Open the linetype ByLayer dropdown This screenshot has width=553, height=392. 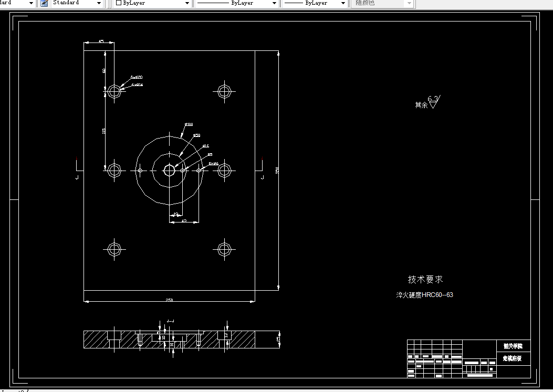coord(274,3)
